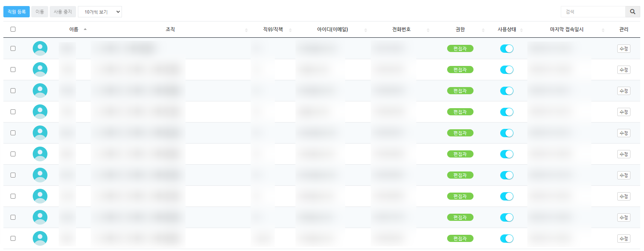Click the 이동 toolbar button
The width and height of the screenshot is (644, 251).
tap(40, 12)
